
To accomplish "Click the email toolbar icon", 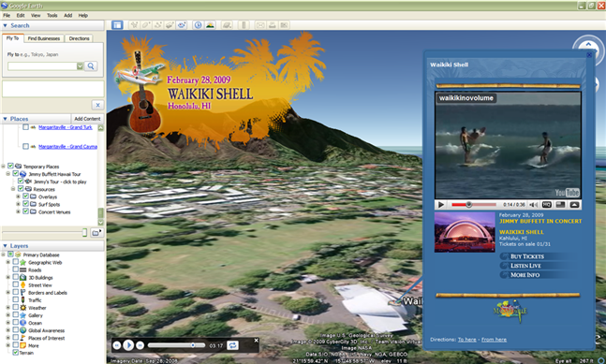I will point(260,25).
